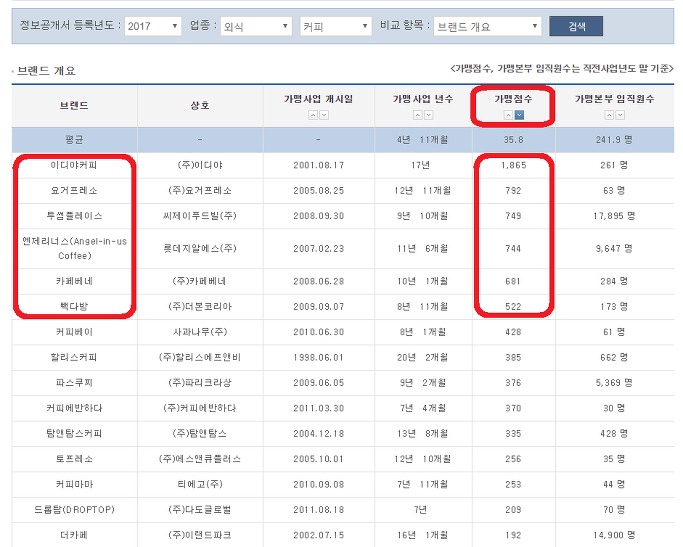Image resolution: width=683 pixels, height=547 pixels.
Task: Click the 브랜드 개요 section title
Action: 46,71
